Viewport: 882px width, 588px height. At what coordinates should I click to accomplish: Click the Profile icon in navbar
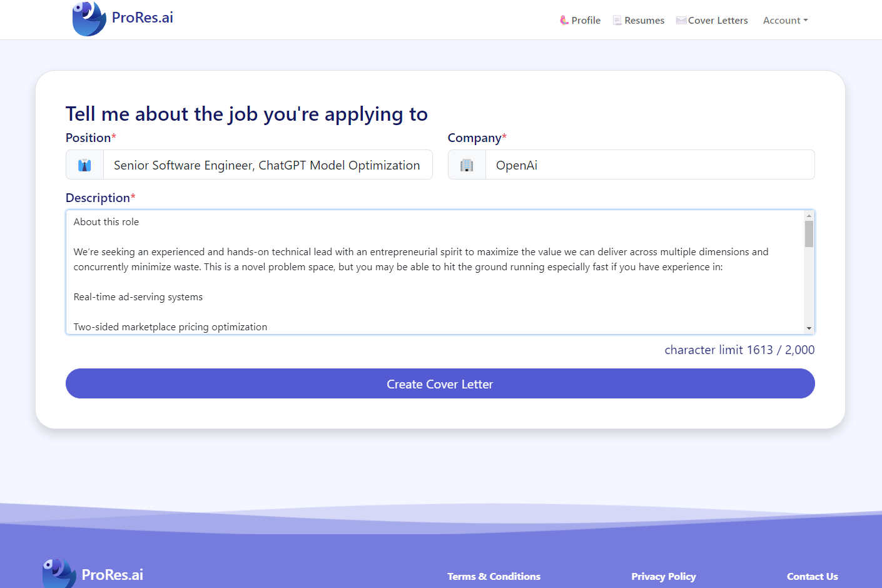564,20
